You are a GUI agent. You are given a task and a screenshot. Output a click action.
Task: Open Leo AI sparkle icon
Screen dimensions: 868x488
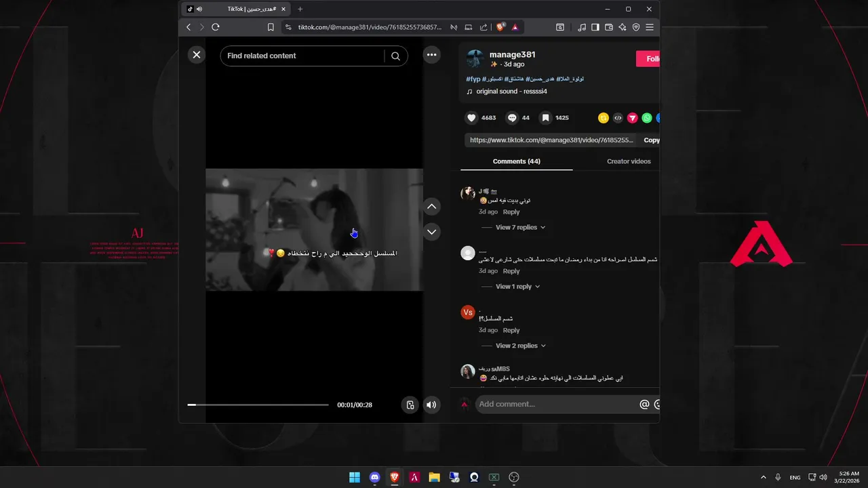tap(623, 27)
